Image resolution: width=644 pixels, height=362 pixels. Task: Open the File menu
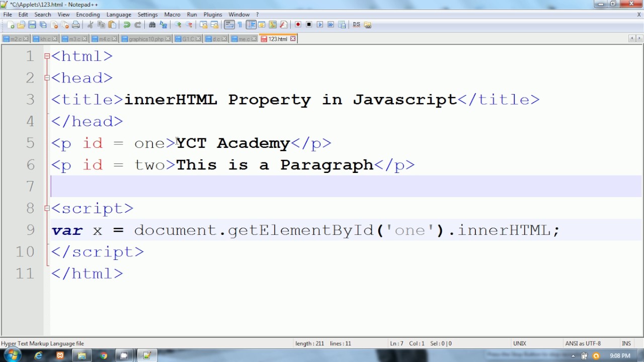[x=8, y=15]
